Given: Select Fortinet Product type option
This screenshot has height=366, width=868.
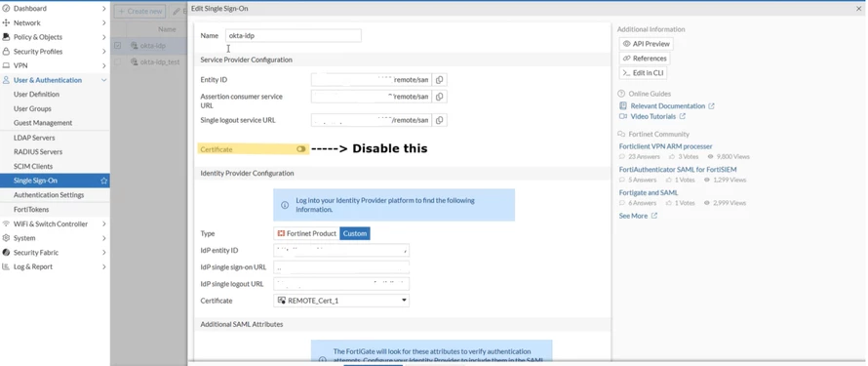Looking at the screenshot, I should 306,233.
